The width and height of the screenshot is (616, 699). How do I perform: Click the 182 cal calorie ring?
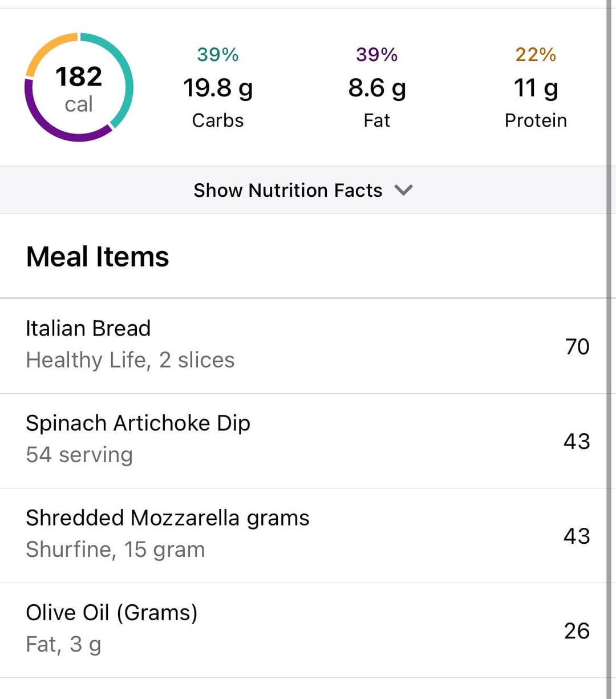pos(79,87)
